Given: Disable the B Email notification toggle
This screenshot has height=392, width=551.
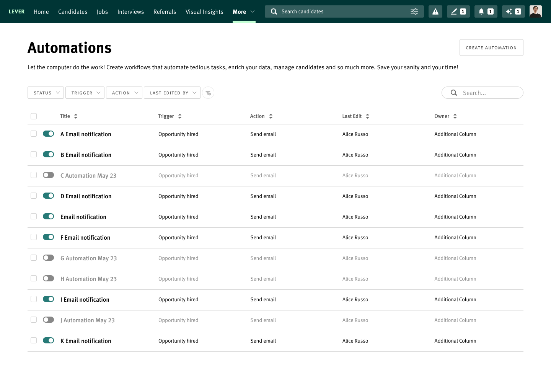Looking at the screenshot, I should (x=49, y=154).
